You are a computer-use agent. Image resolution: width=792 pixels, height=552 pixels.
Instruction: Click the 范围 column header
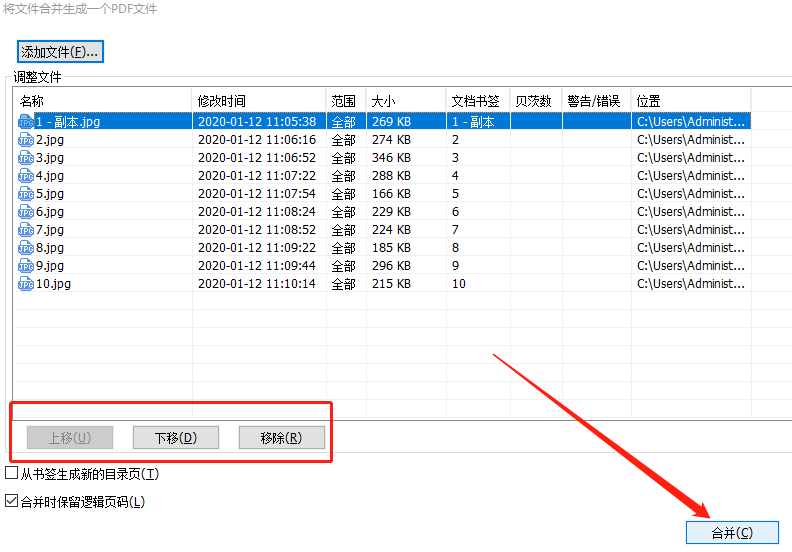(x=346, y=101)
